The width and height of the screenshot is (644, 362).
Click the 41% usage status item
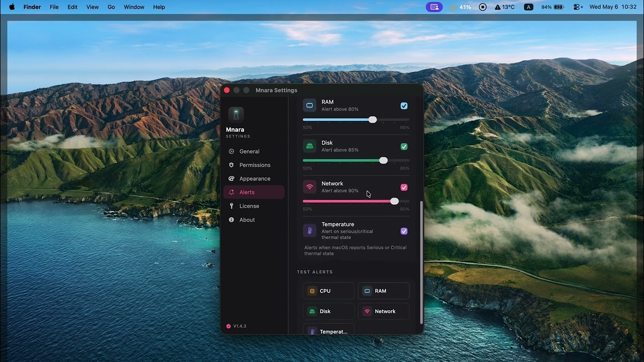461,7
